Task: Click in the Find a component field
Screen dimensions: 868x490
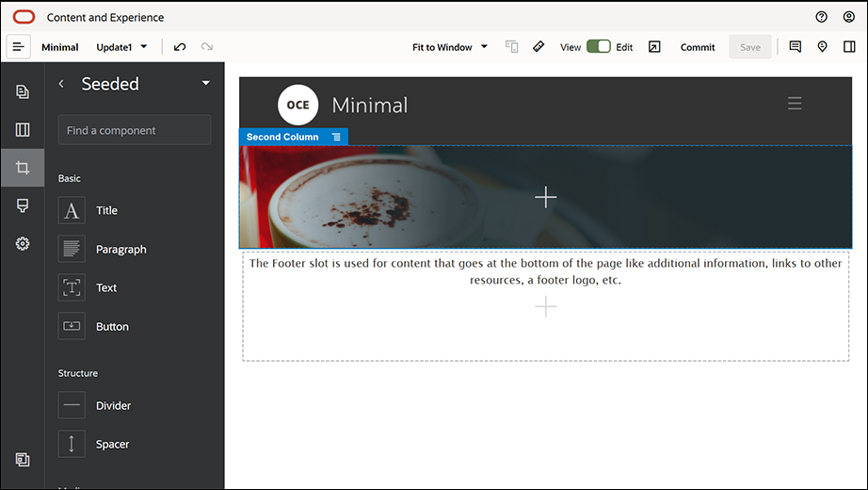Action: point(135,130)
